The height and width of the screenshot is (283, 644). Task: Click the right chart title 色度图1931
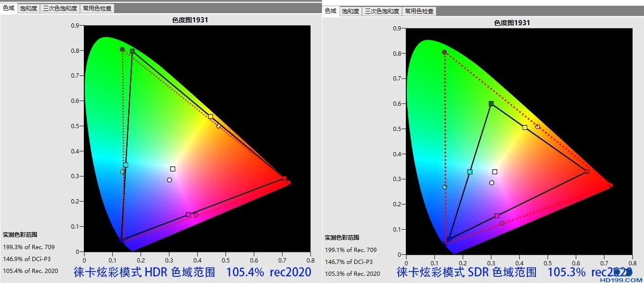pos(512,22)
